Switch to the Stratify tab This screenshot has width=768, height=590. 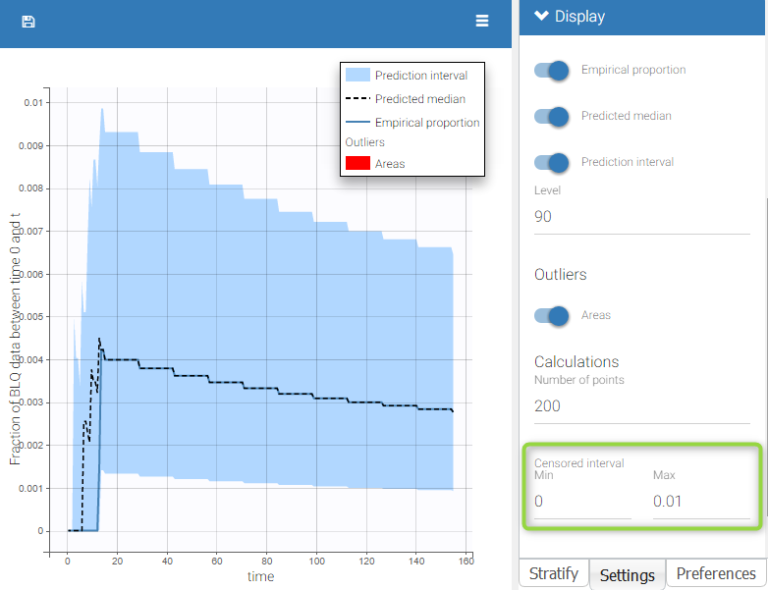coord(553,574)
